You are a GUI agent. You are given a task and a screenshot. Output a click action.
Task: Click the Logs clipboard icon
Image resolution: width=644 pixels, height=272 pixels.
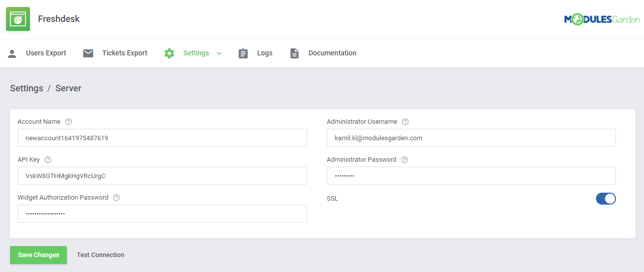coord(243,53)
